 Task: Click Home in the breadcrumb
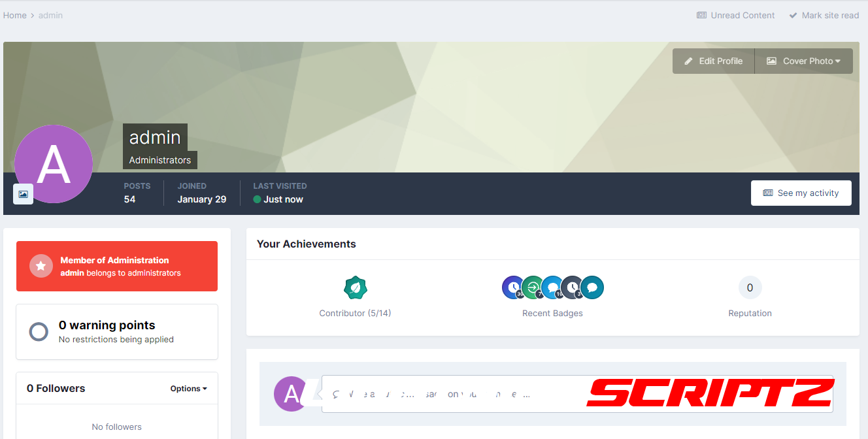[14, 15]
